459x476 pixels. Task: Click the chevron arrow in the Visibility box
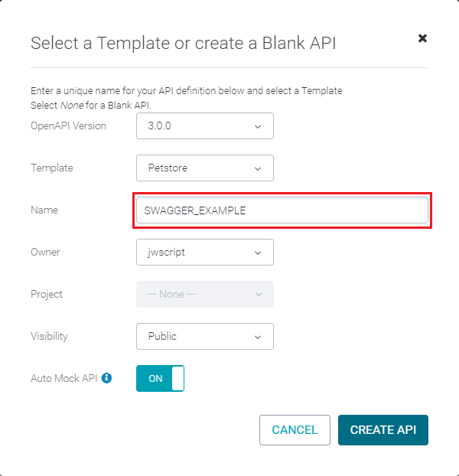click(x=258, y=337)
